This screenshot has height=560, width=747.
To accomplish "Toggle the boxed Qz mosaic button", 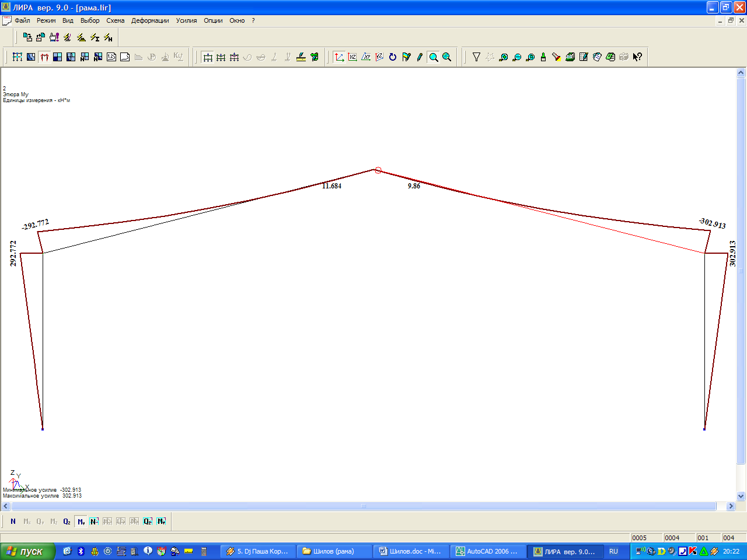I will [148, 521].
